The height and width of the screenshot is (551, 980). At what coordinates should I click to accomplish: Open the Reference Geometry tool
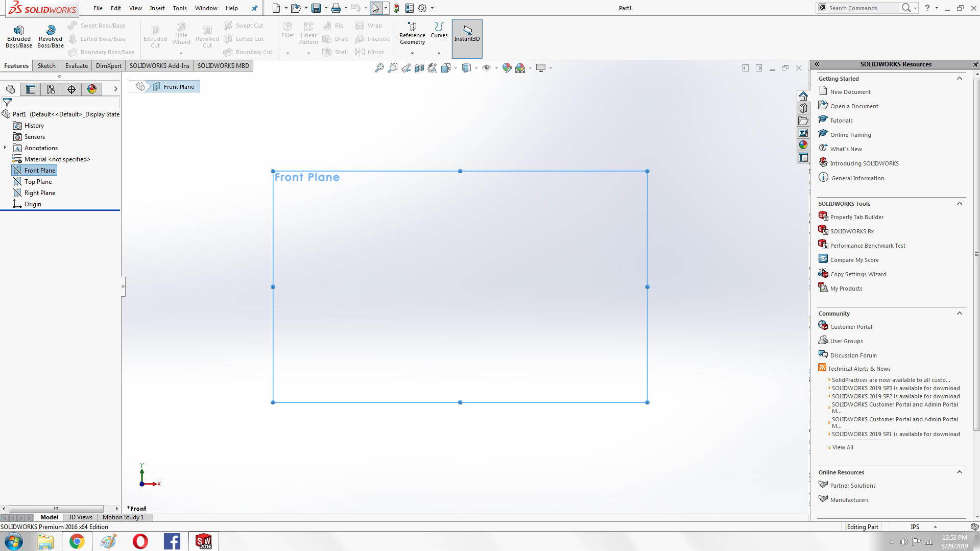(412, 34)
